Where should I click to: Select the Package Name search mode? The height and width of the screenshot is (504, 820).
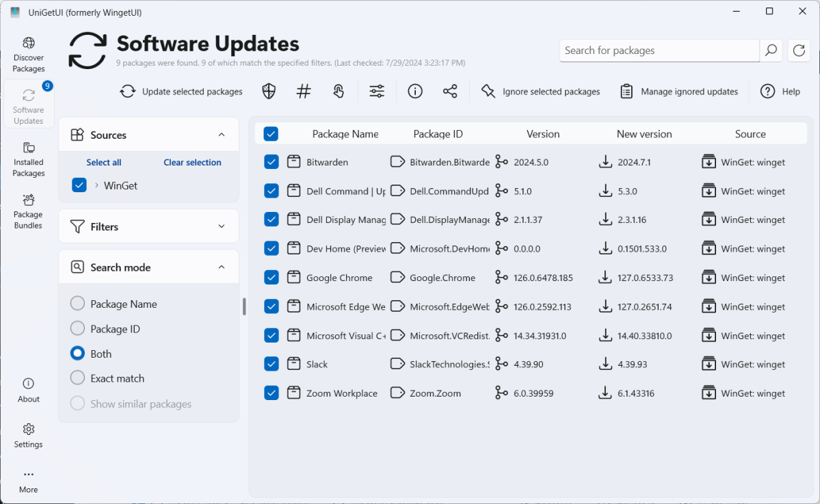coord(77,303)
